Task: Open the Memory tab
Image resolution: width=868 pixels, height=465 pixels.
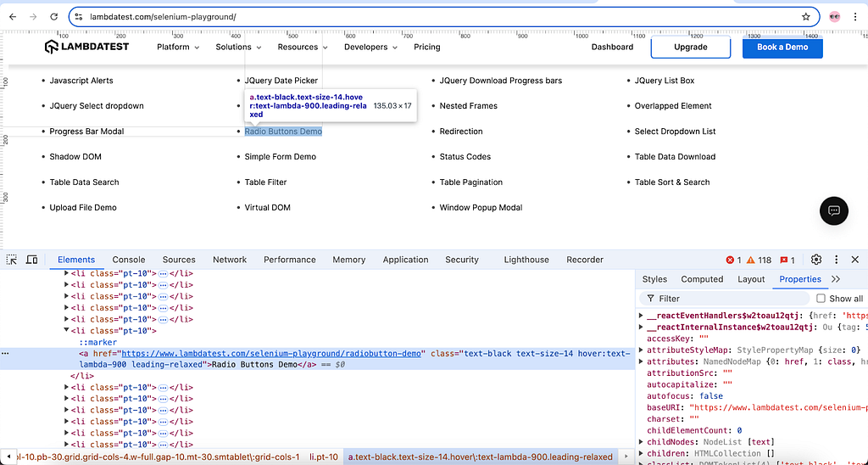Action: coord(348,260)
